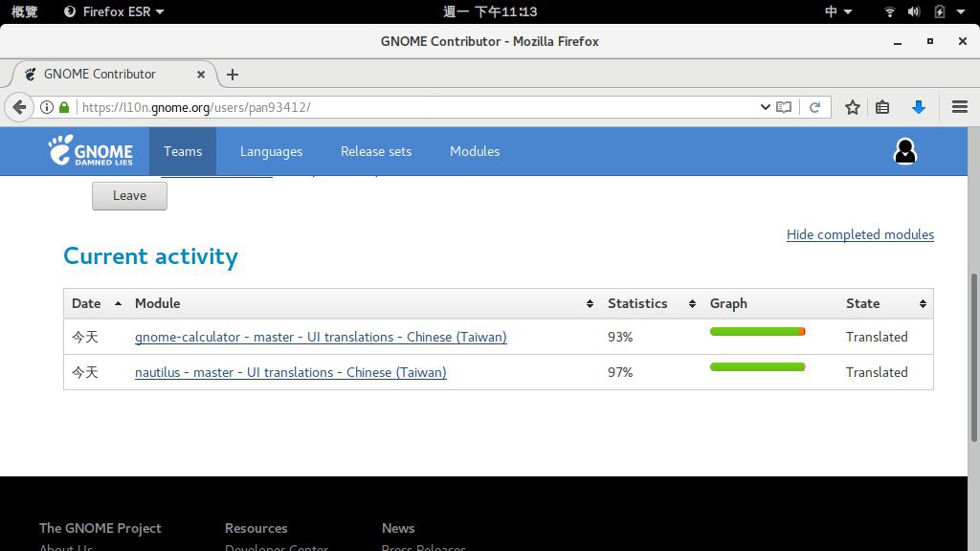Click the 今天 date in the gnome-calculator row
Screen dimensions: 980x551
tap(85, 338)
